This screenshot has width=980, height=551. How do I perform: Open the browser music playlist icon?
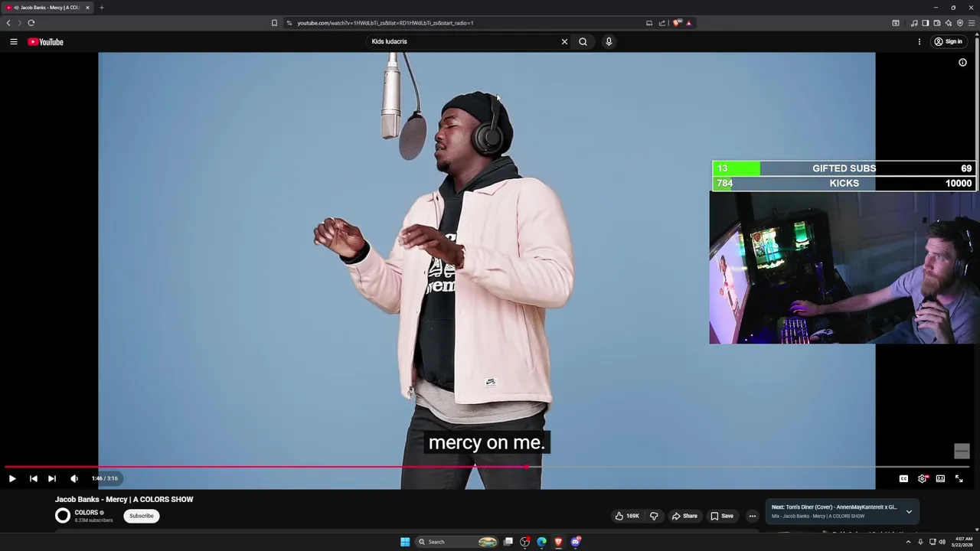click(x=913, y=23)
